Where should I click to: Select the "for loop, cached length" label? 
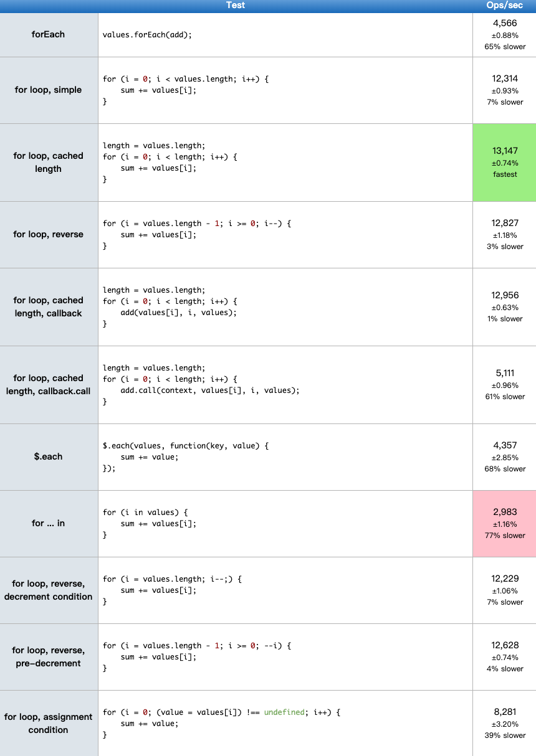49,162
